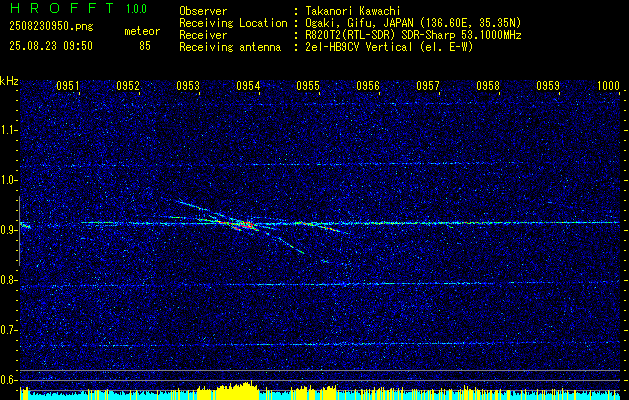Click the Receiving antenna label
The height and width of the screenshot is (400, 629).
(230, 47)
